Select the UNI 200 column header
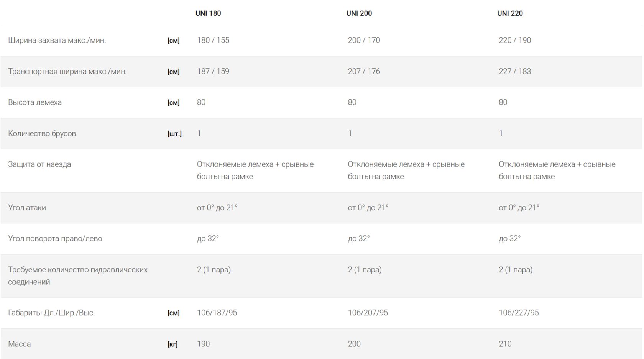 (x=359, y=13)
